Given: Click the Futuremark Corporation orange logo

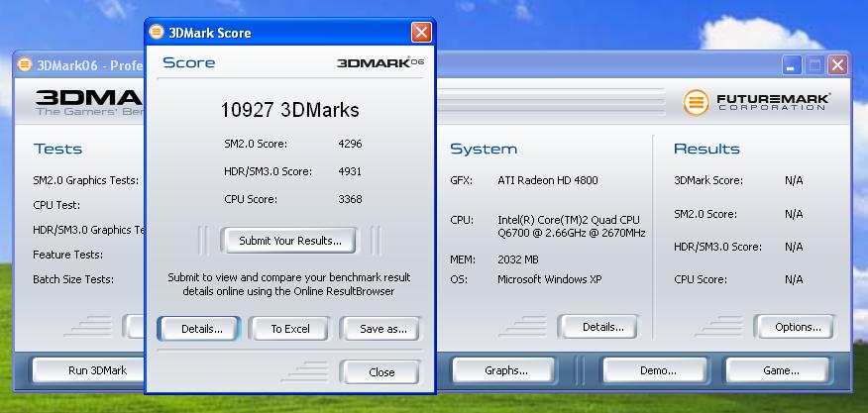Looking at the screenshot, I should 696,102.
